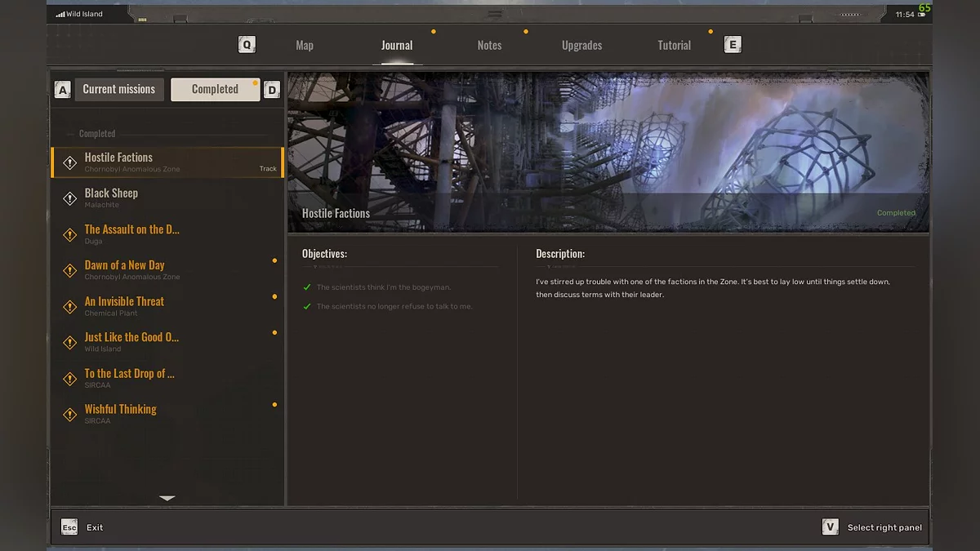Click the E key next-tab icon
The width and height of the screenshot is (980, 551).
(x=733, y=45)
